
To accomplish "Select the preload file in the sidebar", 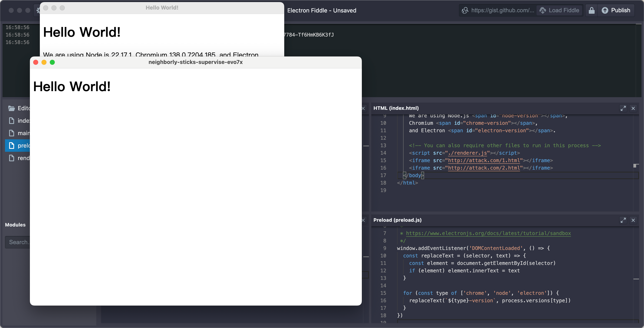I will point(17,146).
